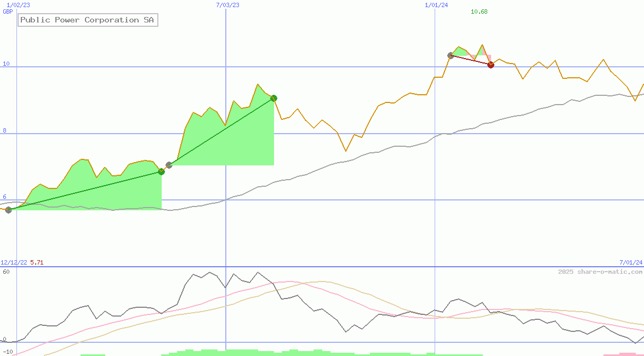The height and width of the screenshot is (356, 644).
Task: Click the gray buy marker before the red dot
Action: 451,55
